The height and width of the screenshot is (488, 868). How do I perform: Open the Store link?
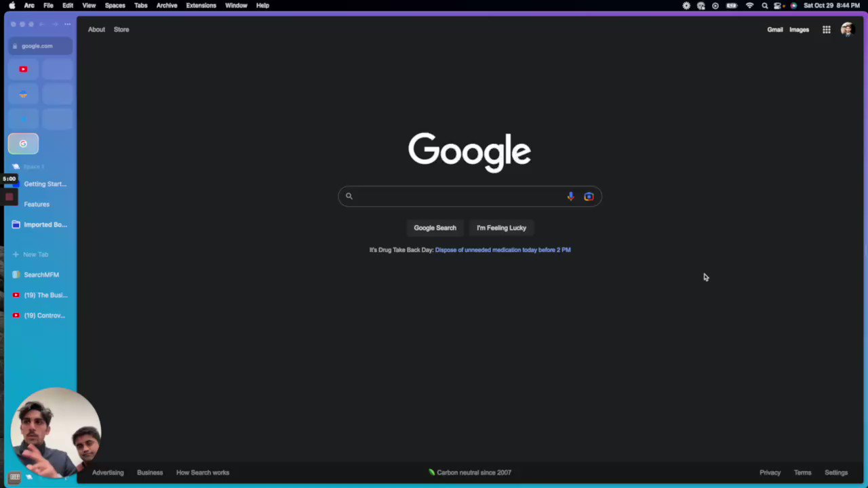121,30
